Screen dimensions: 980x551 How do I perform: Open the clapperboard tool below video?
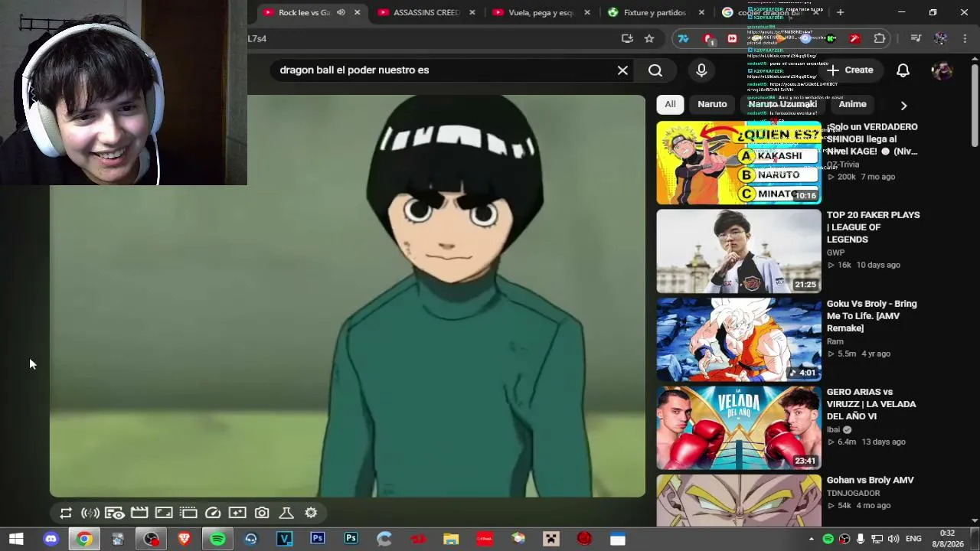point(139,513)
